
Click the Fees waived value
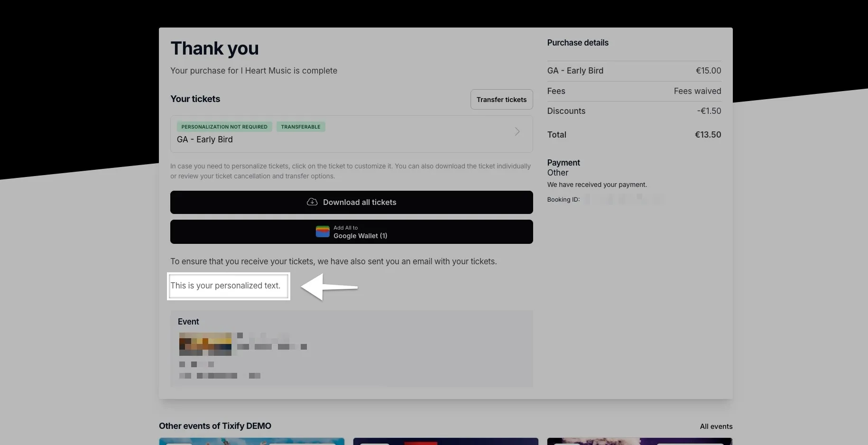click(x=697, y=91)
